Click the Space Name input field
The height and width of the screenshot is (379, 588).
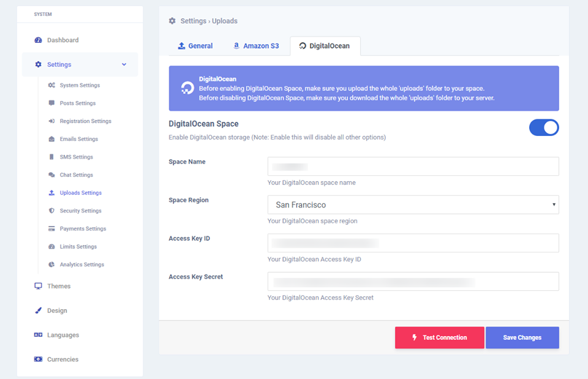[x=413, y=167]
